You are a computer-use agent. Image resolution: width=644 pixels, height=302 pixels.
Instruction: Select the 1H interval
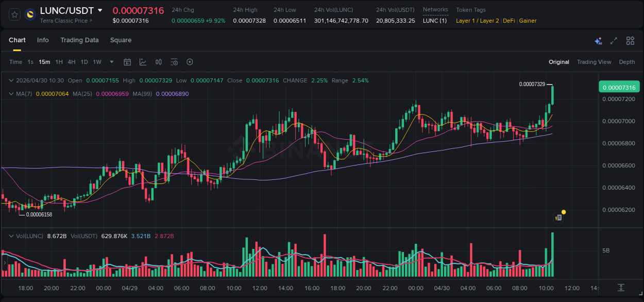[x=59, y=62]
